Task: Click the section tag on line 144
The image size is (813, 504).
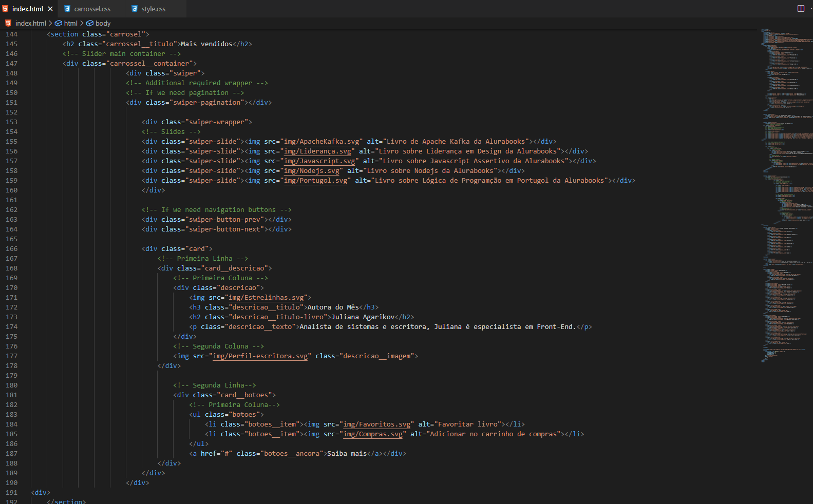Action: pos(64,34)
